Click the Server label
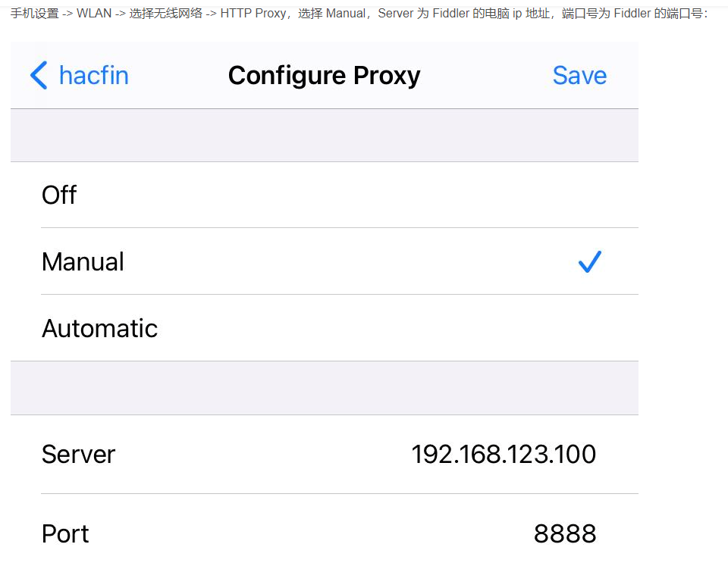This screenshot has height=566, width=728. click(78, 454)
